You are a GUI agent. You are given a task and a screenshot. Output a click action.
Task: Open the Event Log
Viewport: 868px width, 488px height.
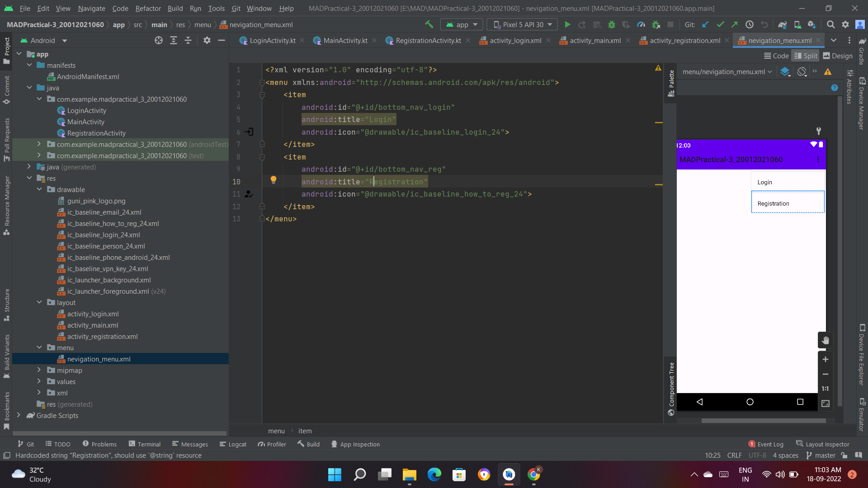(x=766, y=444)
